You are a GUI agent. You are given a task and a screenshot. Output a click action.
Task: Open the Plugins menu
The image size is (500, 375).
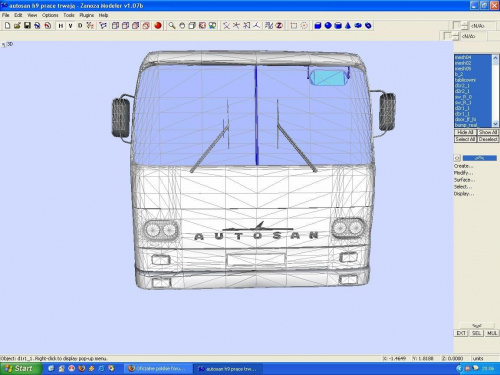point(86,15)
